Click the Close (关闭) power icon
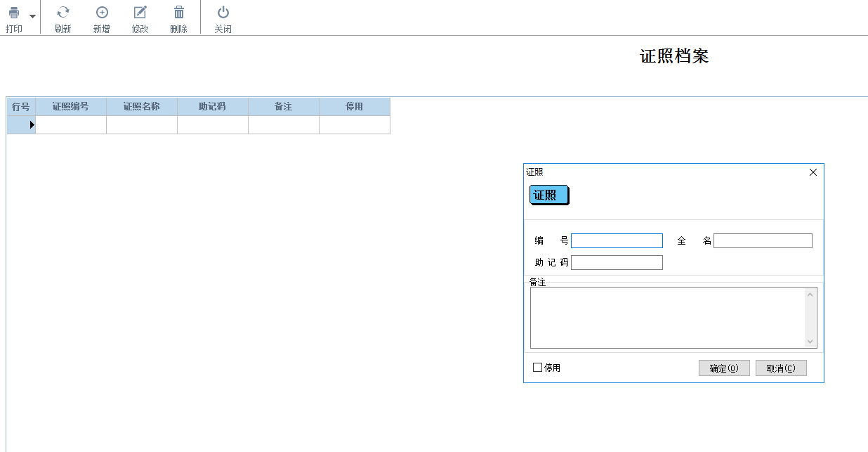 coord(223,13)
